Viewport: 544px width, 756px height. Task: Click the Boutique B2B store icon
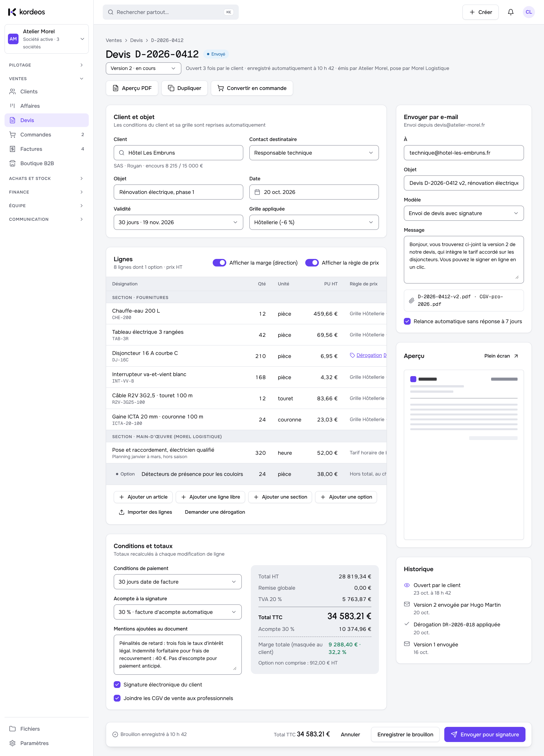pos(13,163)
